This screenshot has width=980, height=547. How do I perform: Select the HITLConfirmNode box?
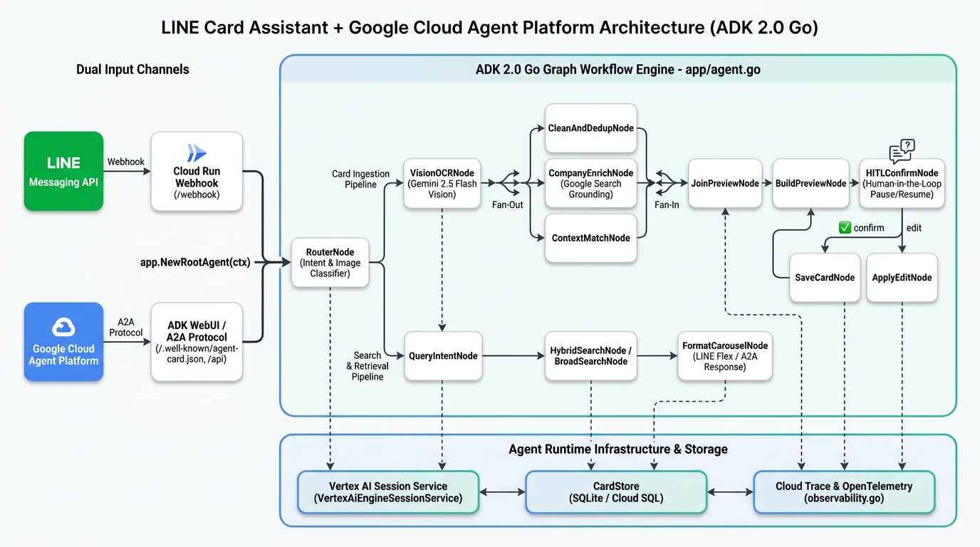pos(902,183)
